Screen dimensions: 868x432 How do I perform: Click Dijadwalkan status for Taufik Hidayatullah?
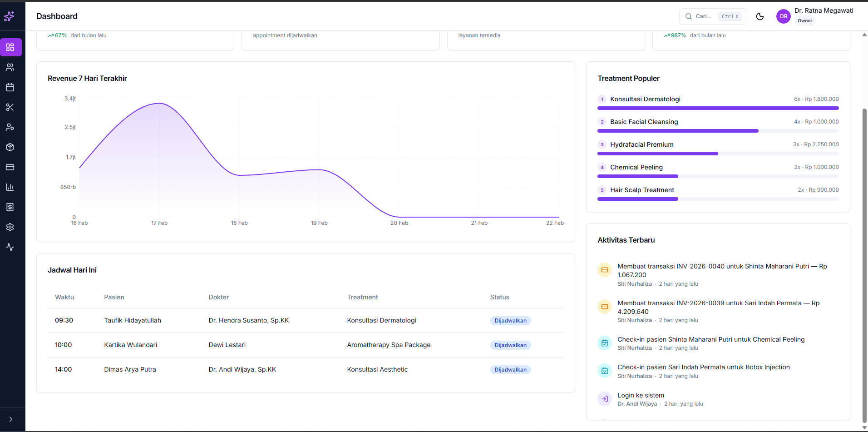pyautogui.click(x=510, y=321)
